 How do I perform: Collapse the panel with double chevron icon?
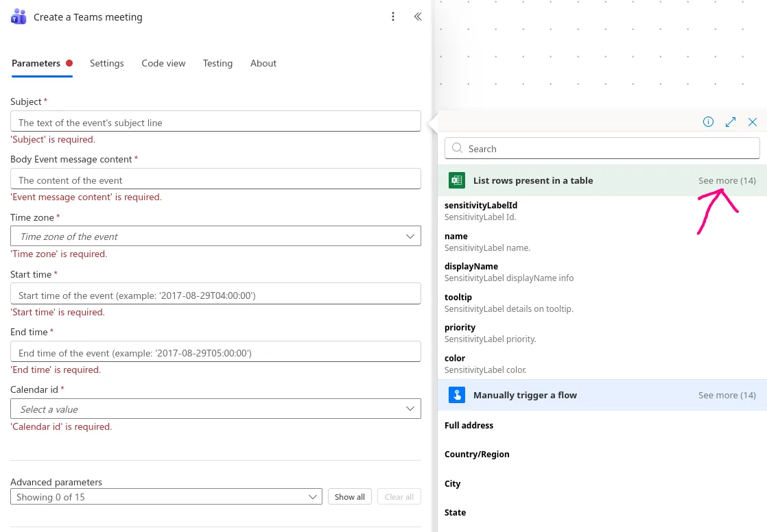pos(418,16)
